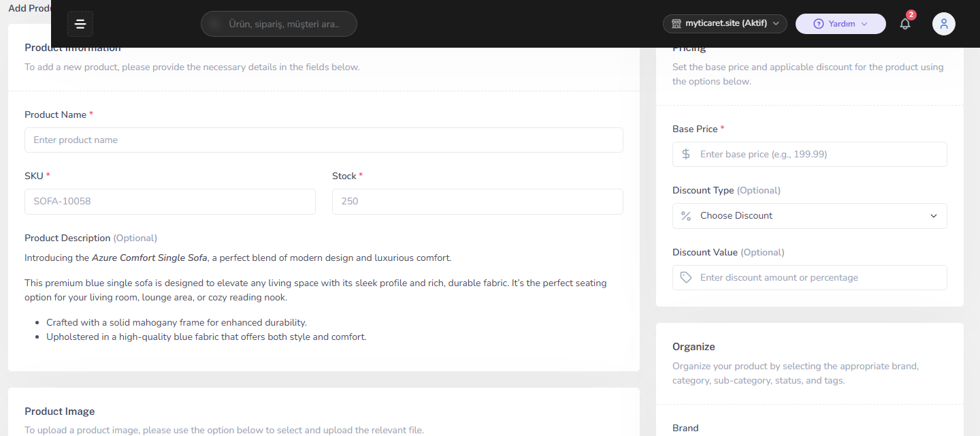Click the Brand label
The width and height of the screenshot is (980, 436).
685,428
